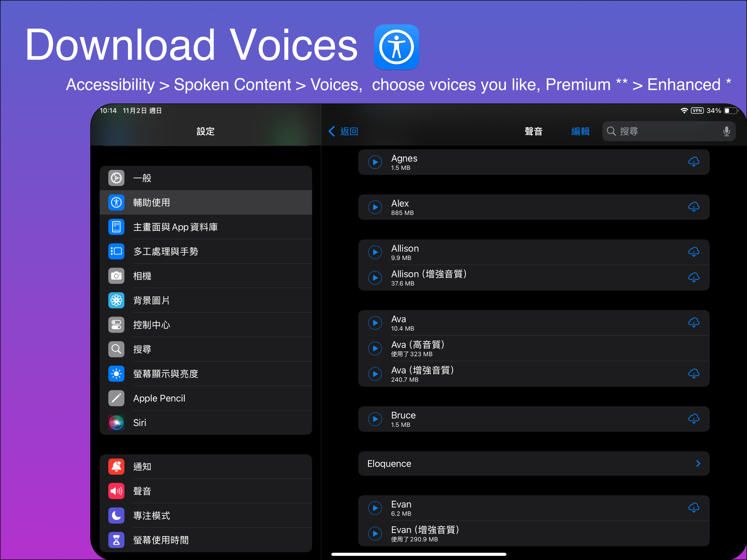Download Ava enhanced 240.7 MB voice

click(693, 374)
